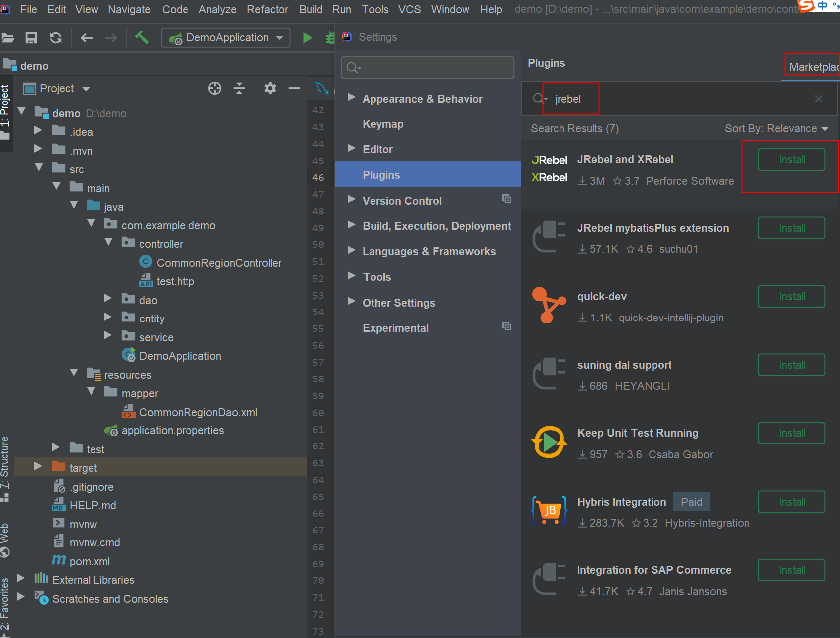Switch to the Marketplace tab
The image size is (840, 638).
[814, 67]
